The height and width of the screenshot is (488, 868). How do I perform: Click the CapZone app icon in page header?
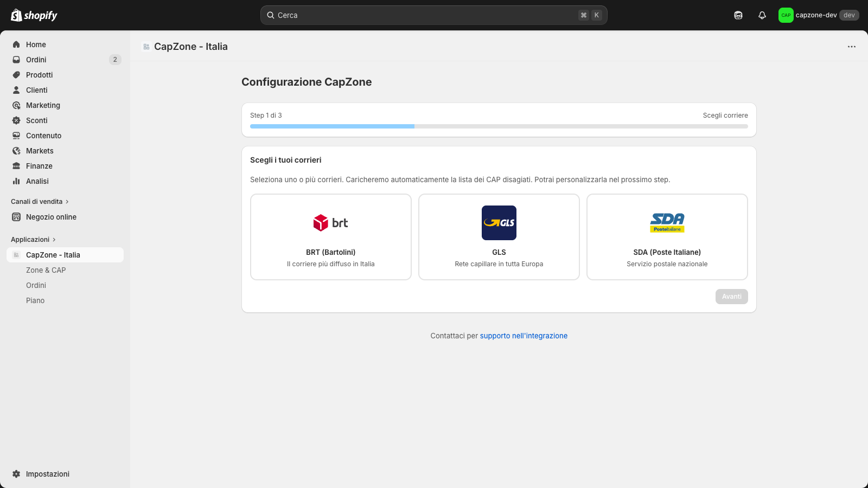(146, 47)
